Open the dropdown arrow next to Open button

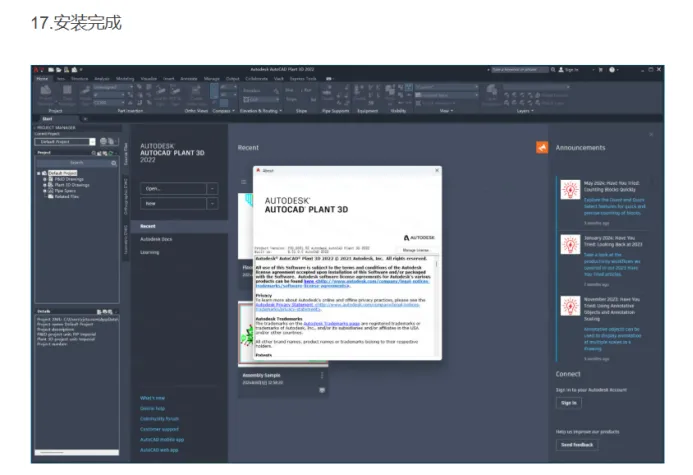[x=212, y=189]
